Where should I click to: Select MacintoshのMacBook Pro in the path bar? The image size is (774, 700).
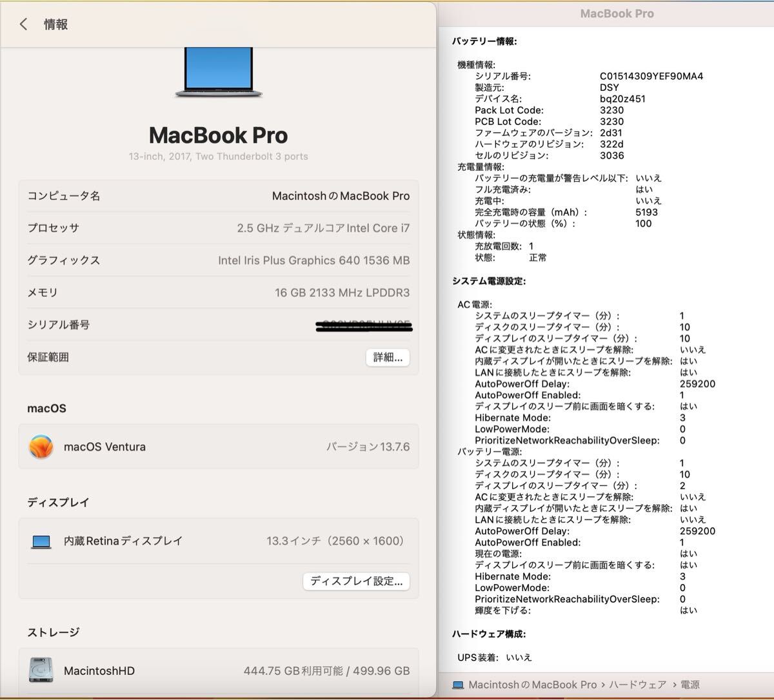coord(533,685)
